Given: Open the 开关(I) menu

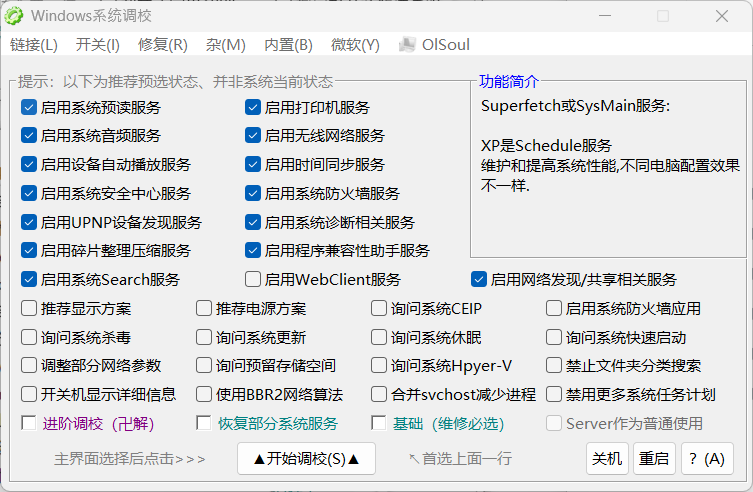Looking at the screenshot, I should [97, 45].
